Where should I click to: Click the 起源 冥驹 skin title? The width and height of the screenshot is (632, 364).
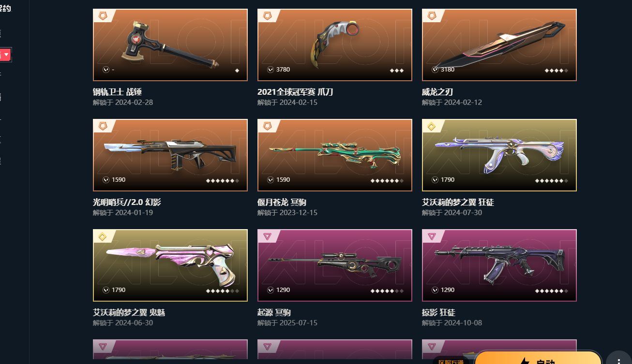coord(274,312)
